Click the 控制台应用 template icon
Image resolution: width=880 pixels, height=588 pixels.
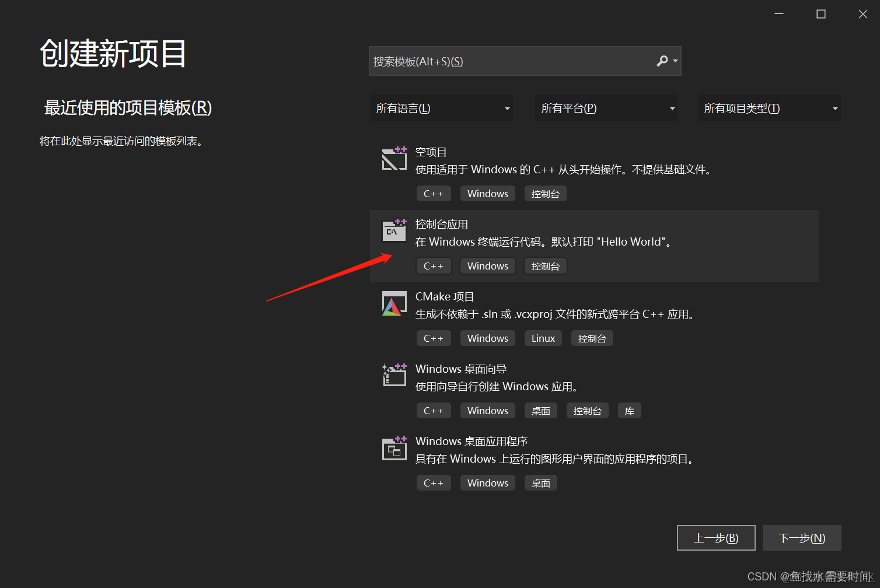click(394, 230)
